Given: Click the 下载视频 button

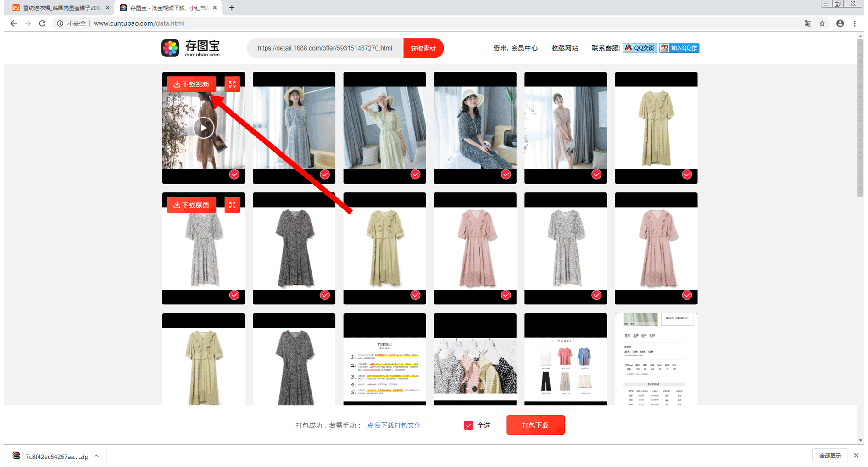Looking at the screenshot, I should pyautogui.click(x=191, y=84).
